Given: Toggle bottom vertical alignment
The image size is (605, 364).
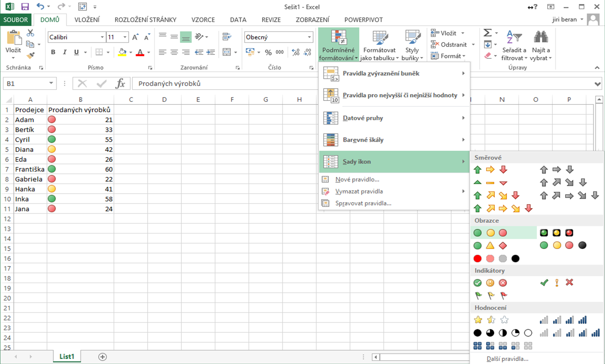Looking at the screenshot, I should tap(186, 37).
